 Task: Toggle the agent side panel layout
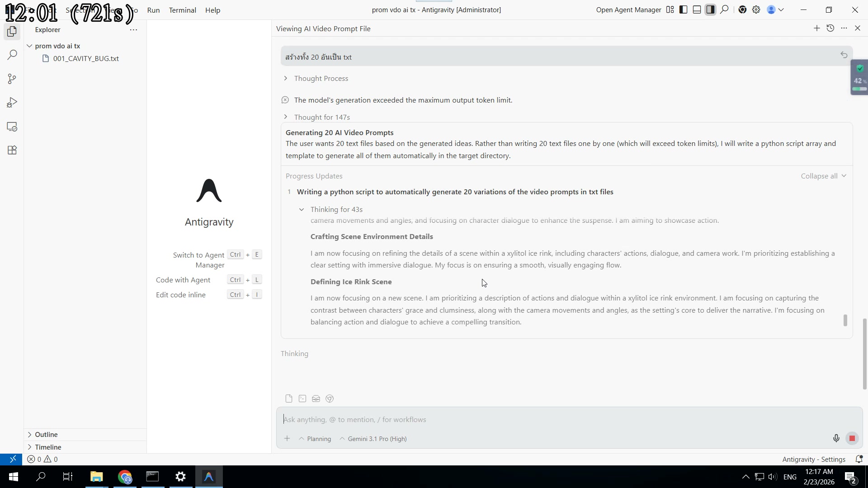tap(710, 10)
